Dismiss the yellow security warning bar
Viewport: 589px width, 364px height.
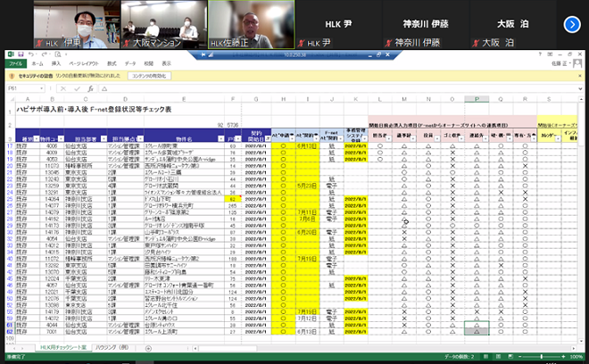(579, 76)
